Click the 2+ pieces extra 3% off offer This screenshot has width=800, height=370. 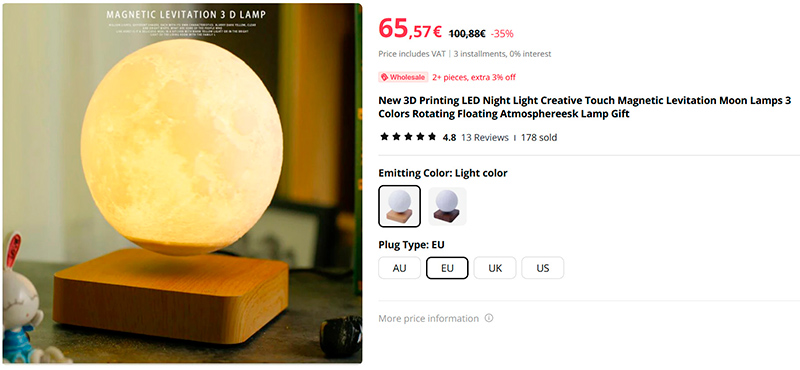[x=474, y=77]
